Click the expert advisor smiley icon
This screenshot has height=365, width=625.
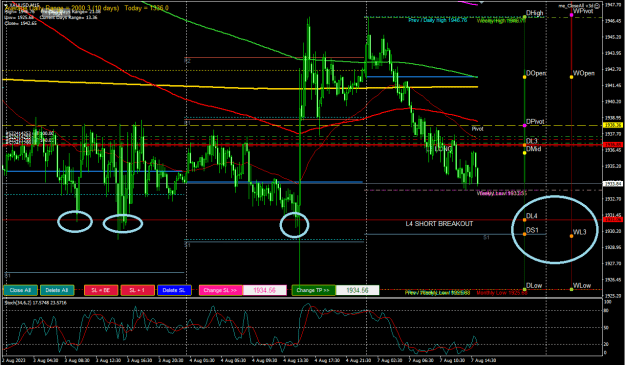point(597,6)
